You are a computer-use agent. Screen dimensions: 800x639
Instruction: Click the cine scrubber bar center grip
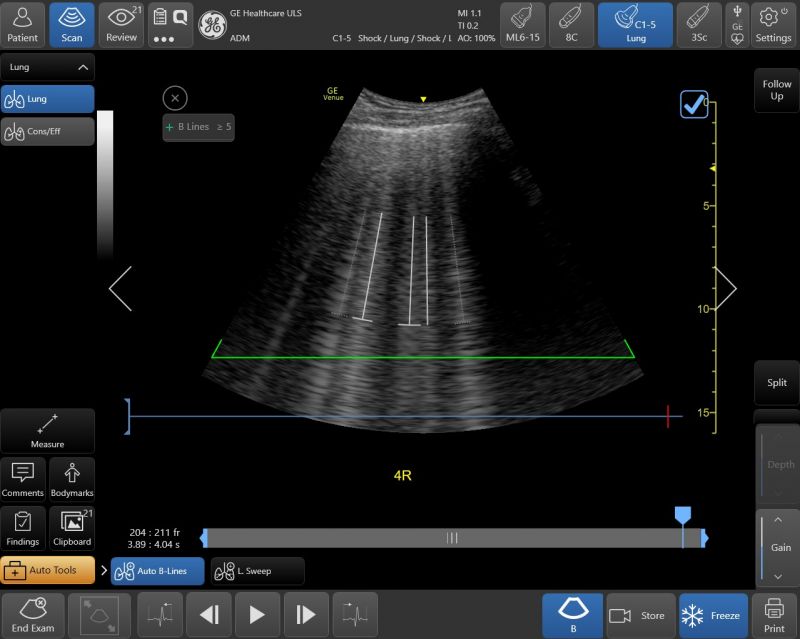click(x=452, y=538)
